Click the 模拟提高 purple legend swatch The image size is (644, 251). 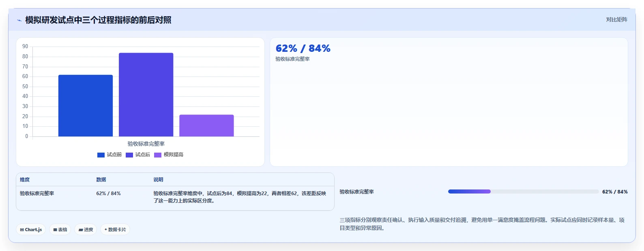pyautogui.click(x=158, y=155)
